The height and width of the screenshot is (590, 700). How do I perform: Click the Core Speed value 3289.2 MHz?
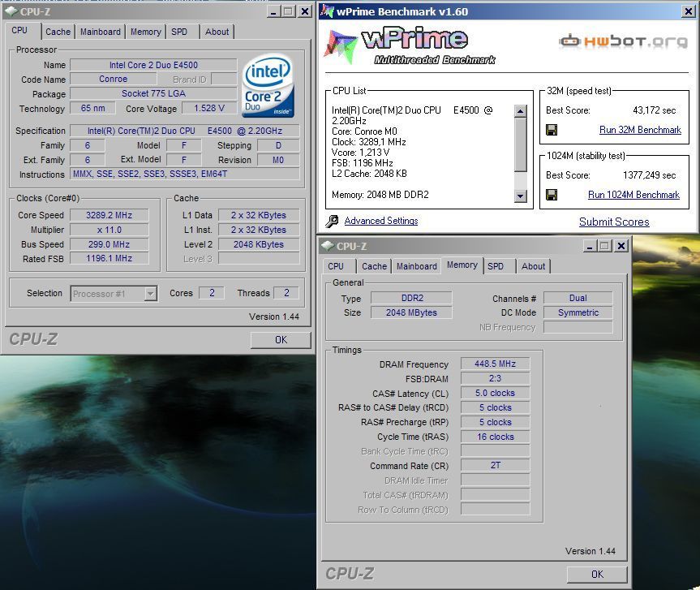point(109,215)
